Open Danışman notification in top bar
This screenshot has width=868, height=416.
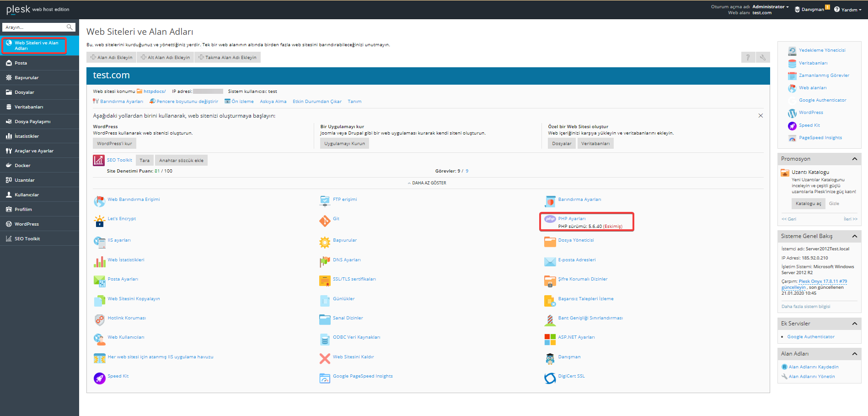(812, 9)
